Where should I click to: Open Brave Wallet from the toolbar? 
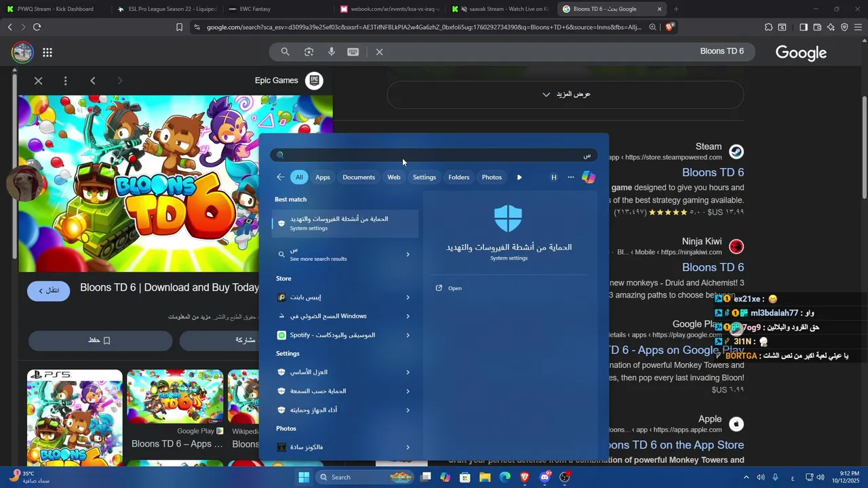817,27
